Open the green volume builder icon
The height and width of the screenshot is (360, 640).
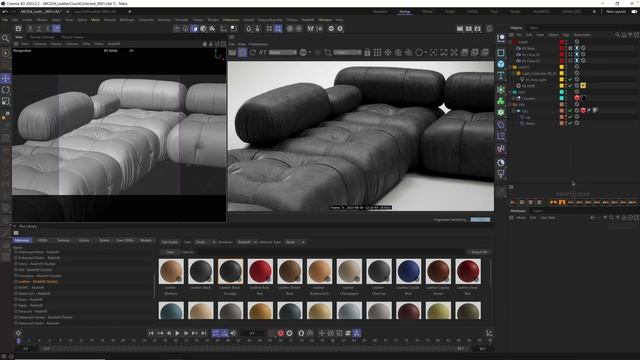(x=501, y=101)
